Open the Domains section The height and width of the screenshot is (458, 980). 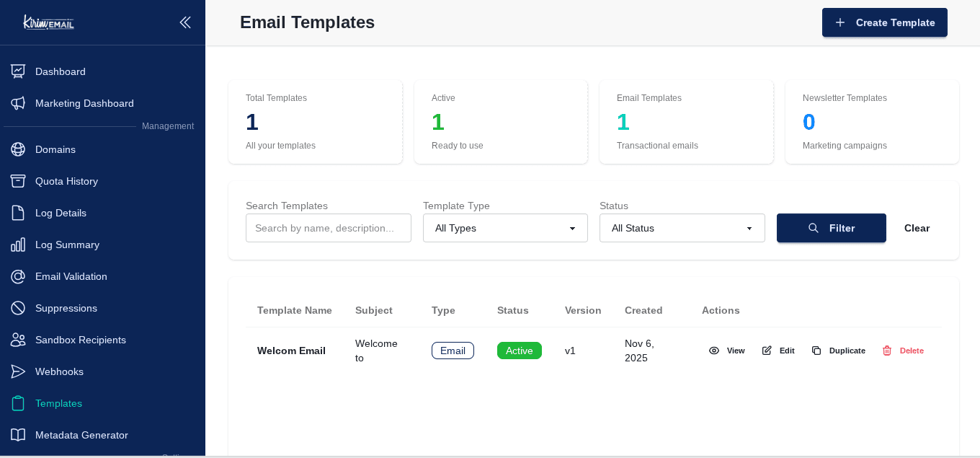pos(55,149)
